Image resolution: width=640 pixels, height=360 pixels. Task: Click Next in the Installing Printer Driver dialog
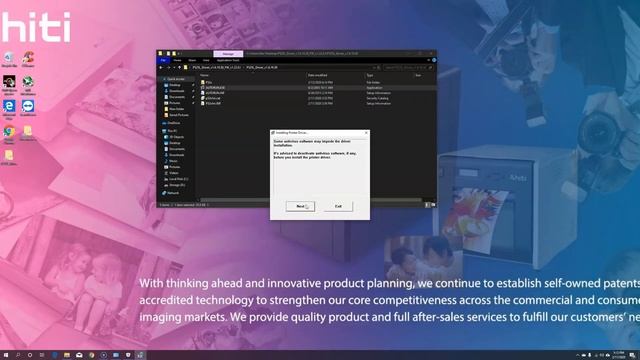coord(300,206)
